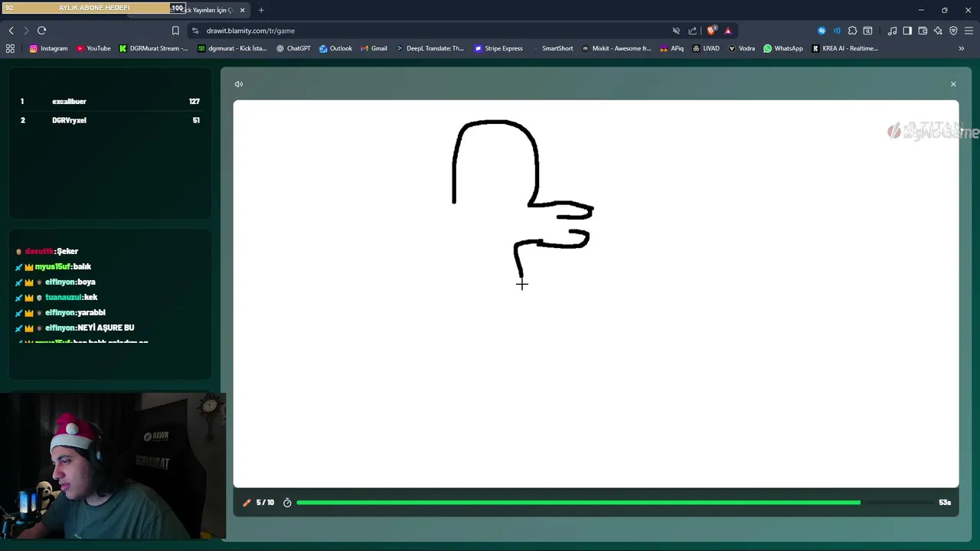Click the '53s' remaining time label
The width and height of the screenshot is (980, 551).
coord(945,503)
